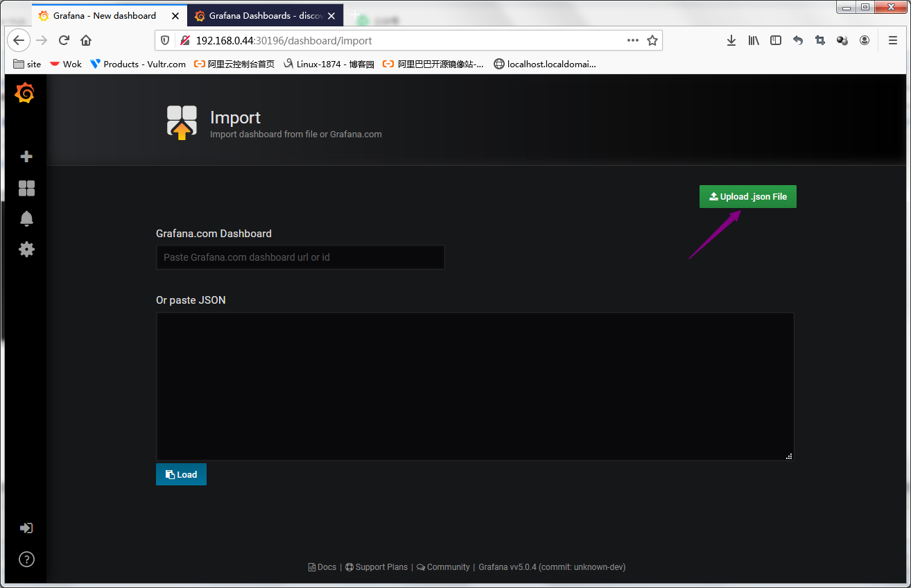
Task: Open the Docs footer link
Action: (x=322, y=567)
